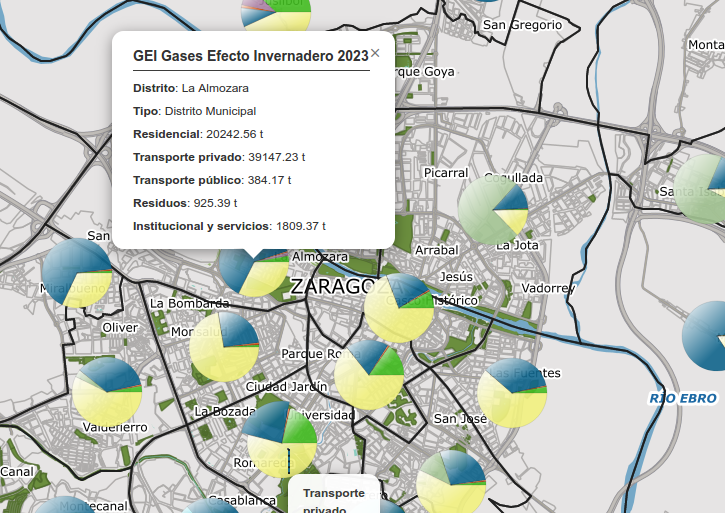Open the Universidad district pie chart
This screenshot has height=513, width=725.
(x=281, y=438)
